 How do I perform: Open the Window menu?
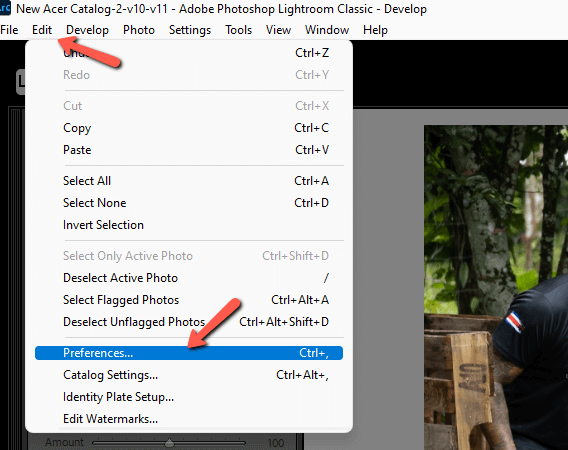point(327,30)
